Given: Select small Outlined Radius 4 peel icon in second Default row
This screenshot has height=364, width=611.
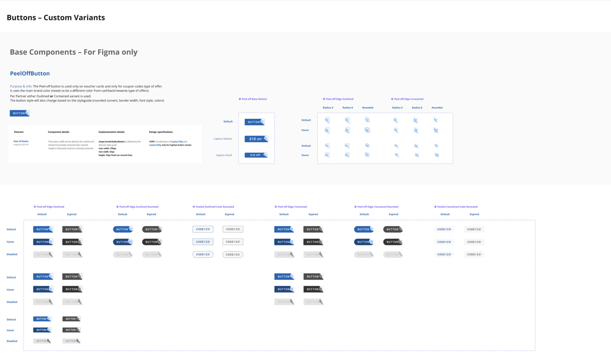Looking at the screenshot, I should click(327, 146).
